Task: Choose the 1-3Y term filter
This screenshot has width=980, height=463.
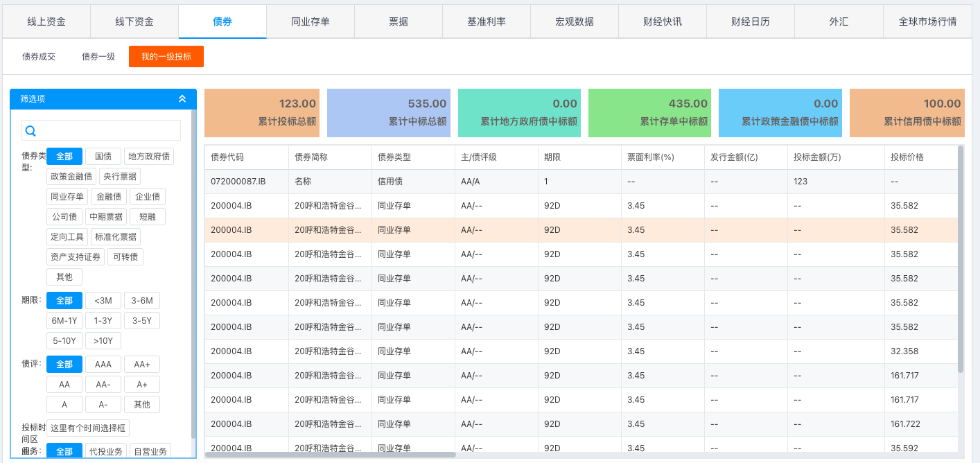Action: [x=103, y=321]
